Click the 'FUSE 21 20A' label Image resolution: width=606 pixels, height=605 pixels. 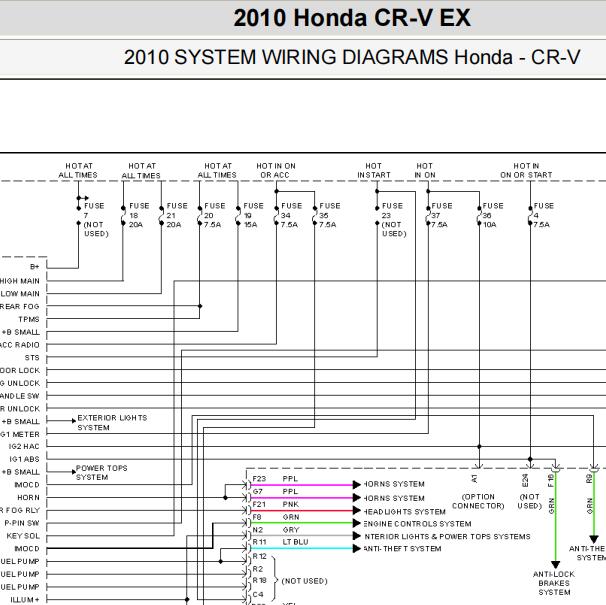click(177, 215)
